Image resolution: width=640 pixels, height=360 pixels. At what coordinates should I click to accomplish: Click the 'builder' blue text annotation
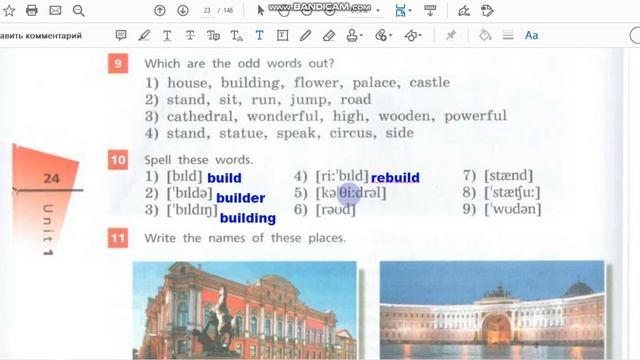(240, 198)
